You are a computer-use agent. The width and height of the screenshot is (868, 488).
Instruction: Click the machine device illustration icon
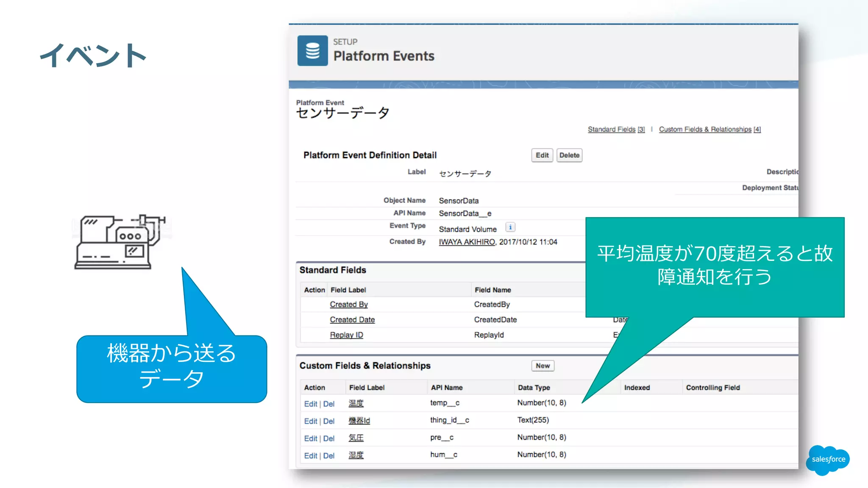120,242
